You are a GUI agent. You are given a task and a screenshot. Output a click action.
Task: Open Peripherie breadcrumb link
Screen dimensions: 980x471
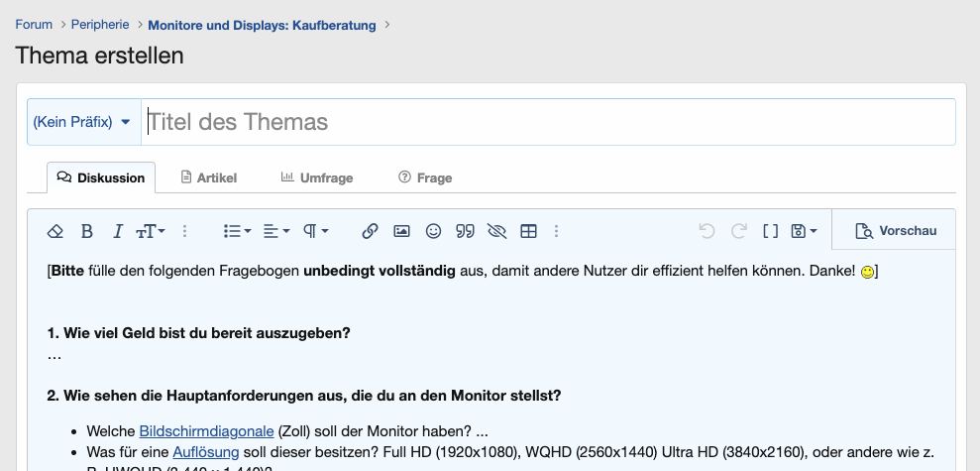(100, 25)
